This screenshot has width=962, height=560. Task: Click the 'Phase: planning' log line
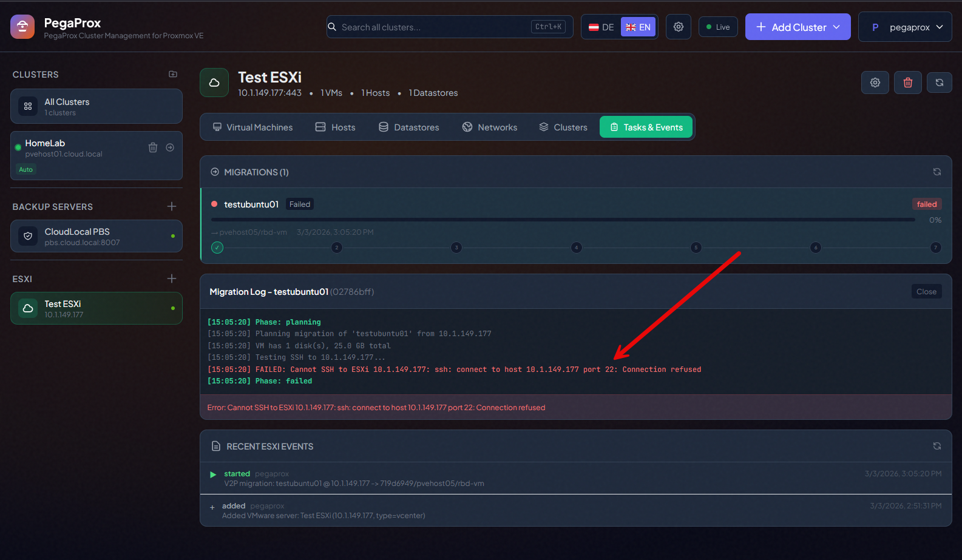[x=264, y=322]
